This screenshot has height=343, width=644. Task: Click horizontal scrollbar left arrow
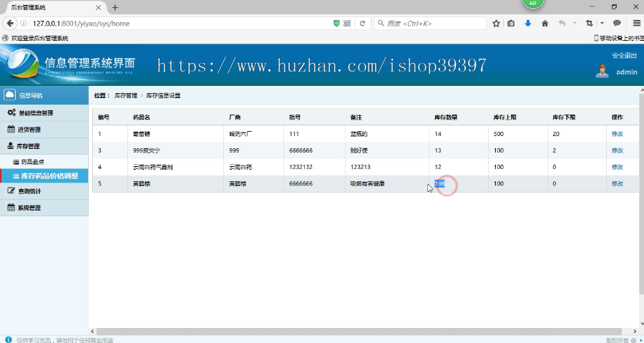(92, 331)
